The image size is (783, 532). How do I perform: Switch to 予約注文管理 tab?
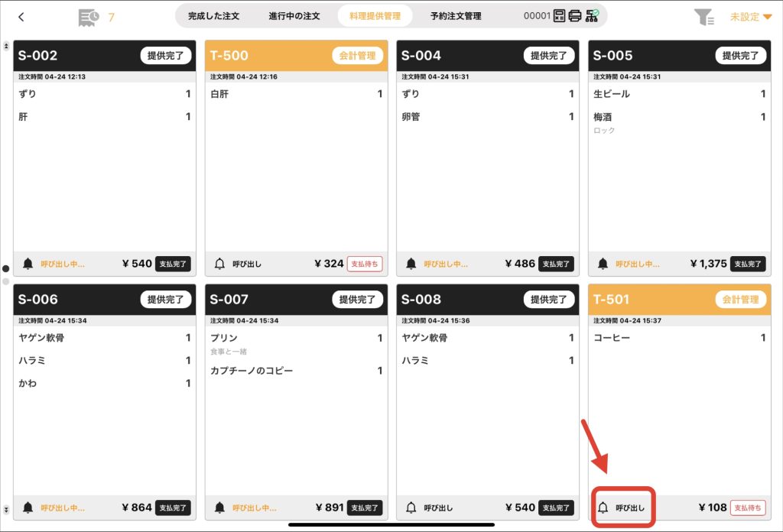tap(456, 16)
